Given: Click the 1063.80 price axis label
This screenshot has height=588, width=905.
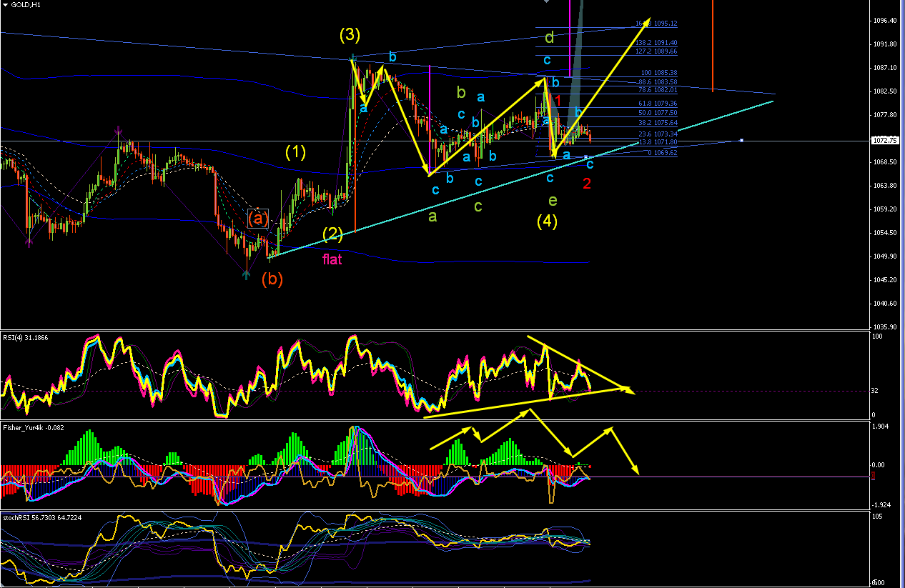Looking at the screenshot, I should click(x=885, y=186).
